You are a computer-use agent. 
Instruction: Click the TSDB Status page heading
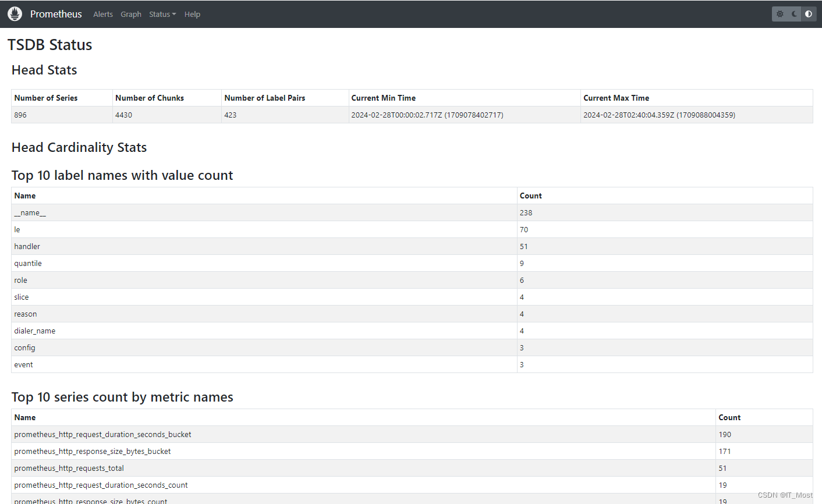click(50, 45)
